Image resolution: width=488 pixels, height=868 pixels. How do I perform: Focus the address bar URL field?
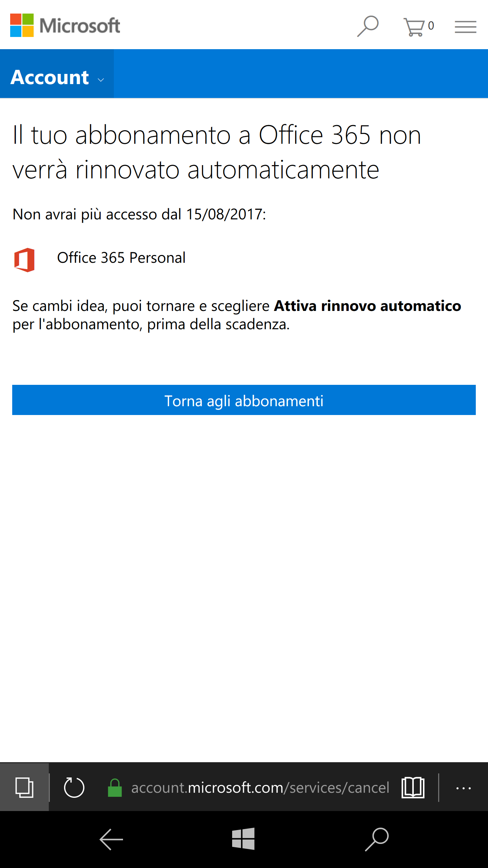(260, 787)
